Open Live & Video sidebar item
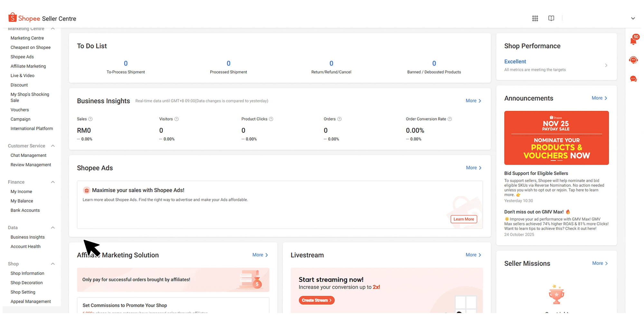This screenshot has width=644, height=322. click(23, 75)
